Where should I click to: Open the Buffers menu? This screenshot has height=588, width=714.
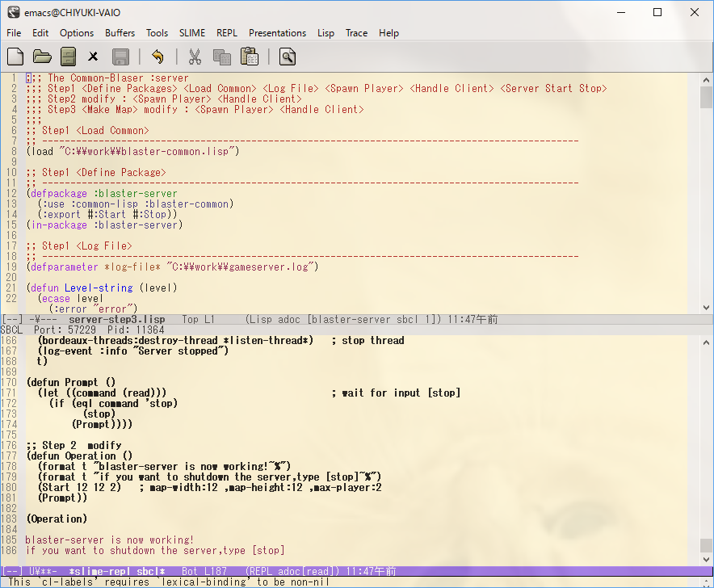click(x=120, y=33)
